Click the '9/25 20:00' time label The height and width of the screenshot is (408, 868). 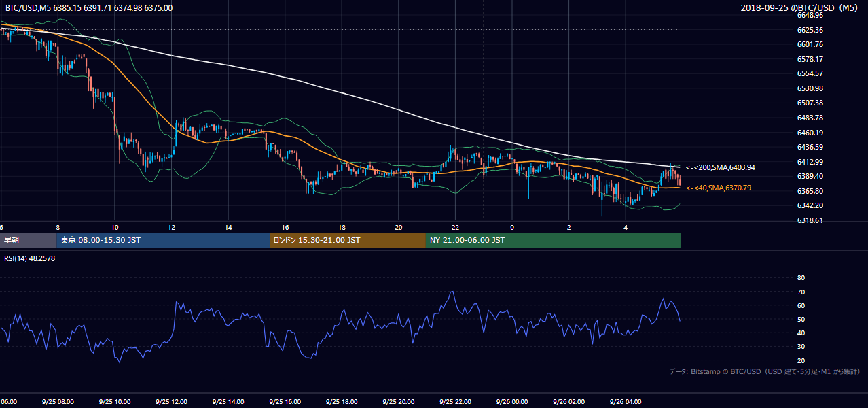tap(398, 401)
